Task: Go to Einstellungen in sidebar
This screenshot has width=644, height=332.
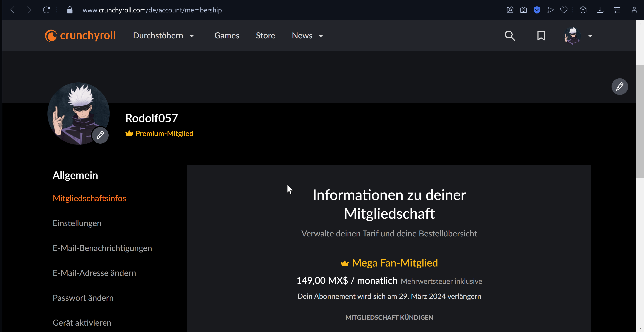Action: [77, 223]
